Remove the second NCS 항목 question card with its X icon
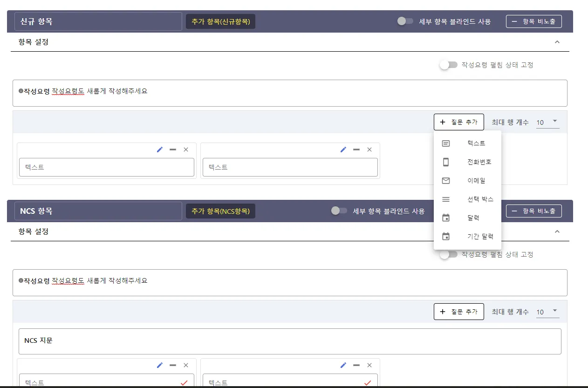This screenshot has height=388, width=588. (x=369, y=365)
